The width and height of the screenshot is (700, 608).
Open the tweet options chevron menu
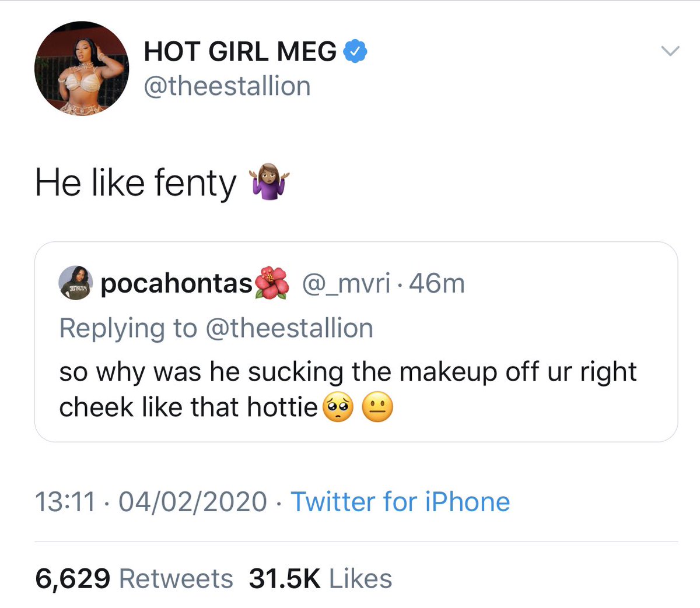[670, 51]
